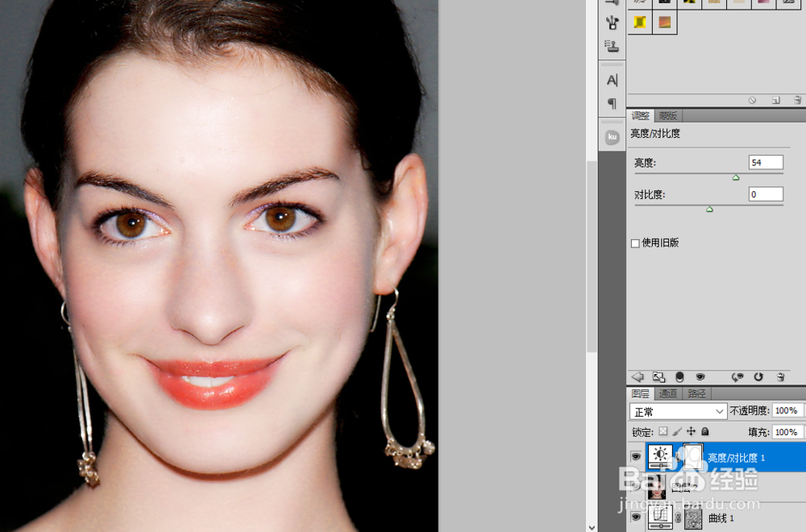
Task: Open the Paragraph panel icon
Action: [612, 103]
